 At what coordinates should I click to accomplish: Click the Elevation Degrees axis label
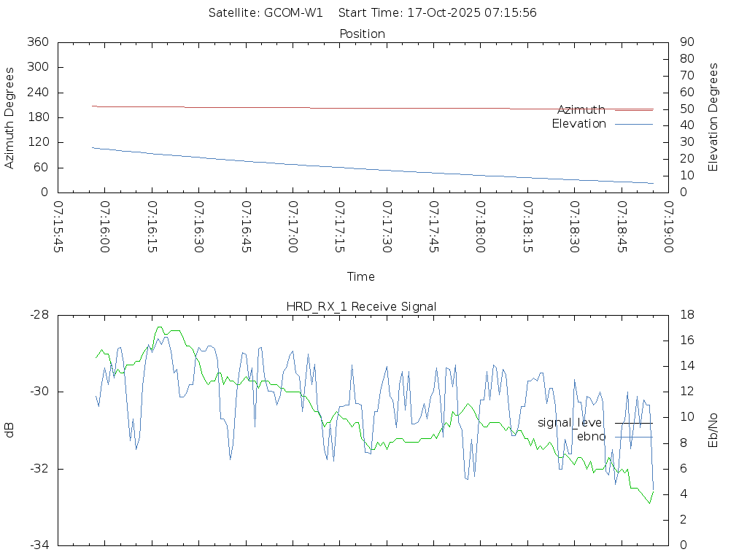click(x=713, y=117)
